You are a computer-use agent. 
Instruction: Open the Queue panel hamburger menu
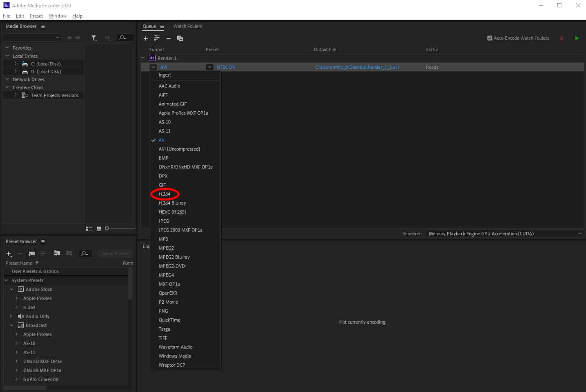pyautogui.click(x=162, y=26)
